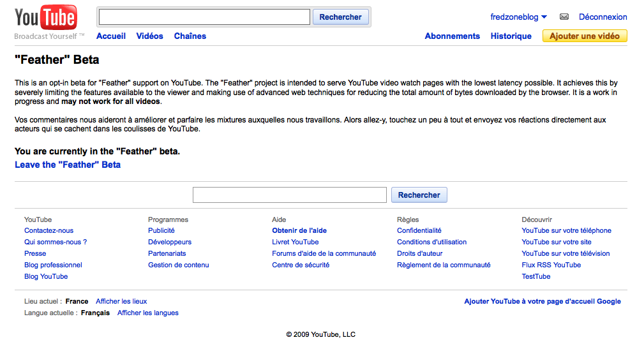
Task: Open the Blog professionnel link
Action: (x=53, y=265)
